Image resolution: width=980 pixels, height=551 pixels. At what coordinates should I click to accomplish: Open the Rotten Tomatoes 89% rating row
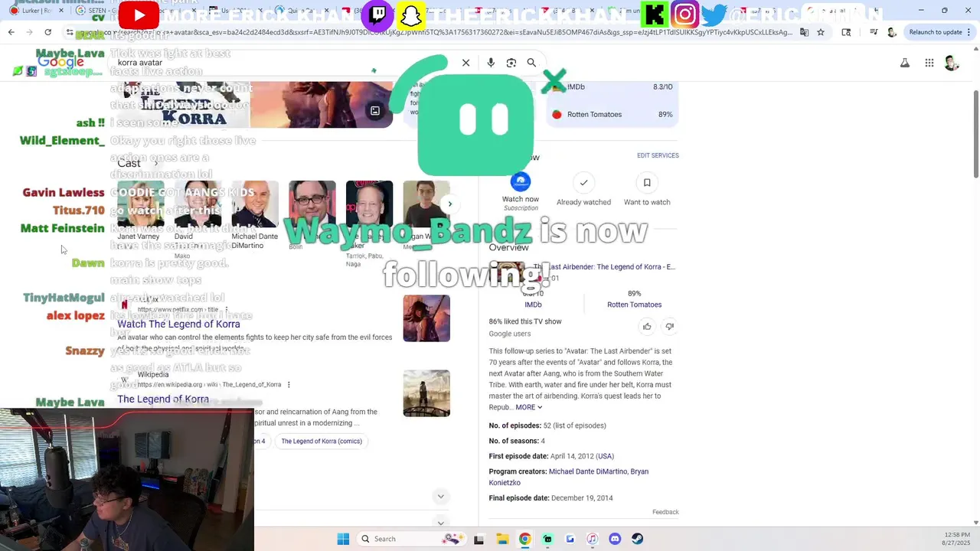[x=612, y=115]
